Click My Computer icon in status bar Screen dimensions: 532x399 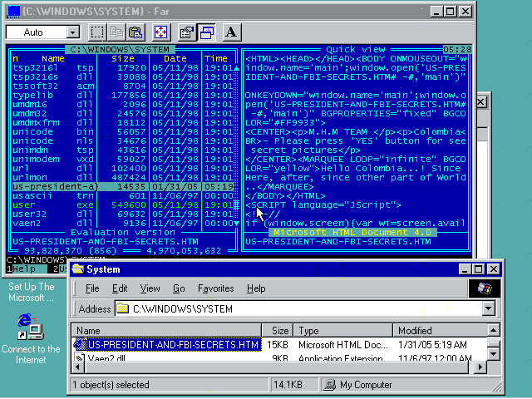pos(329,385)
